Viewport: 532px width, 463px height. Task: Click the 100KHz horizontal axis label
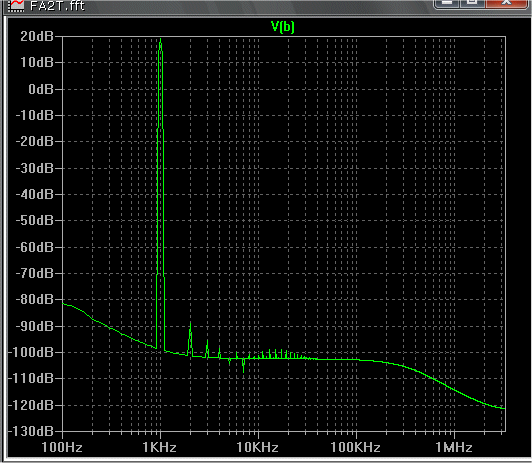(x=355, y=447)
